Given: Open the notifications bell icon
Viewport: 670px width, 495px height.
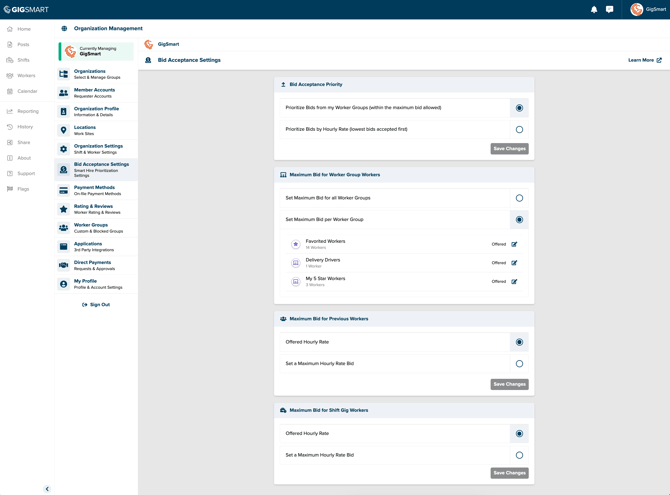Looking at the screenshot, I should (x=594, y=9).
